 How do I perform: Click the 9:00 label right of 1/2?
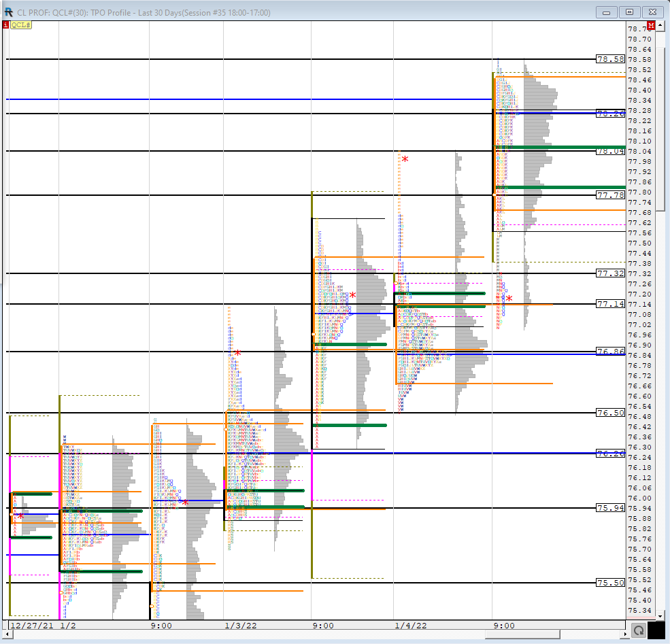[161, 626]
